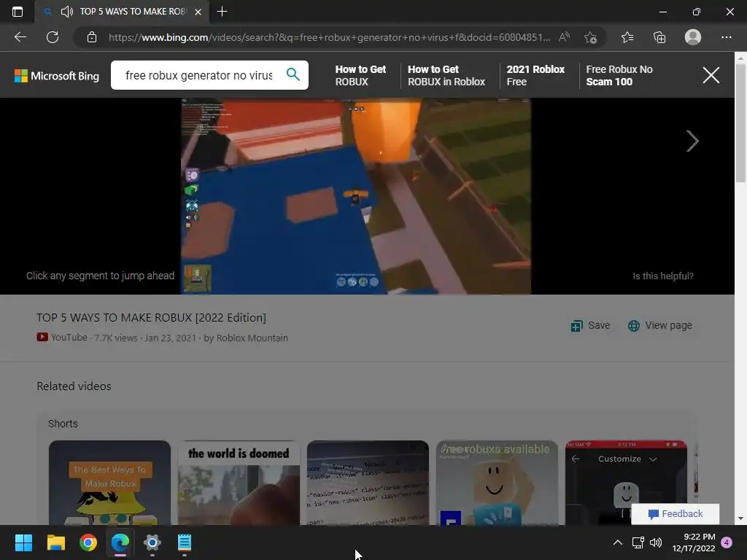Click the Feedback button

(675, 514)
